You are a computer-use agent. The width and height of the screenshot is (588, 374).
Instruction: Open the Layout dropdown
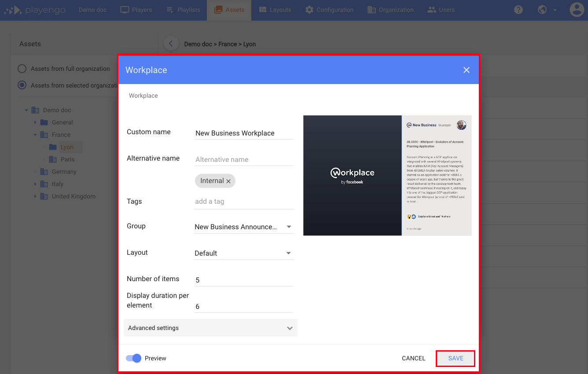pos(244,253)
